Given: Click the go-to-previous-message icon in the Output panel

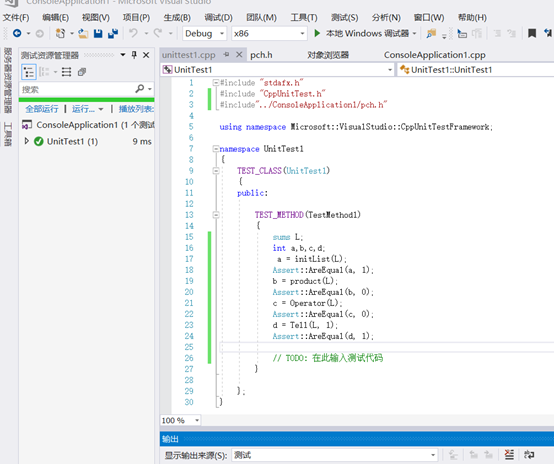Looking at the screenshot, I should 473,455.
